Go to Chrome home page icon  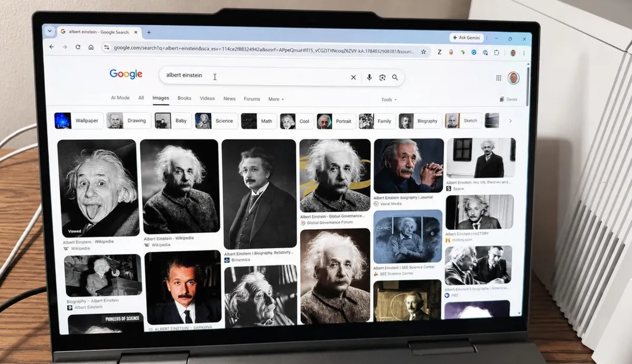[x=91, y=47]
